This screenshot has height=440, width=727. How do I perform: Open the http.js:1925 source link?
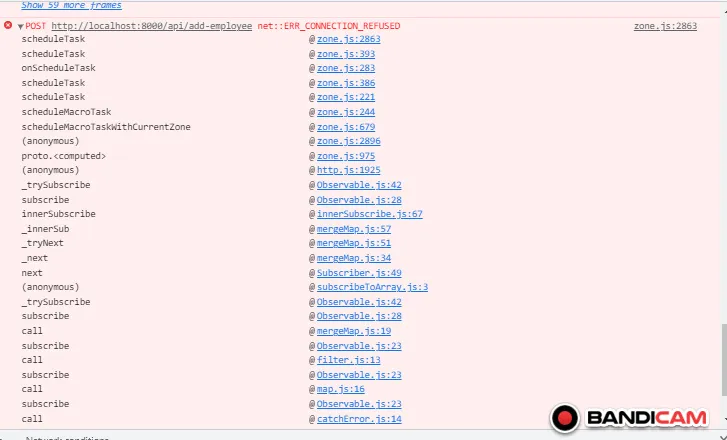pyautogui.click(x=349, y=170)
